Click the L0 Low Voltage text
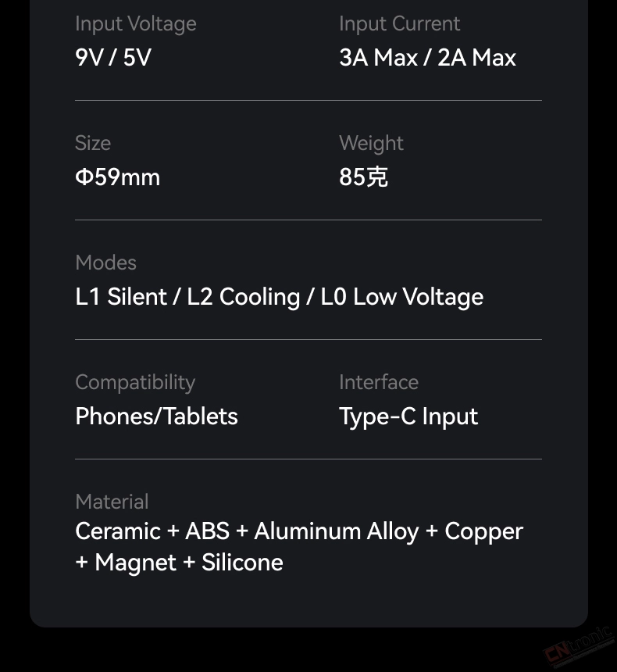This screenshot has width=617, height=672. click(x=402, y=297)
